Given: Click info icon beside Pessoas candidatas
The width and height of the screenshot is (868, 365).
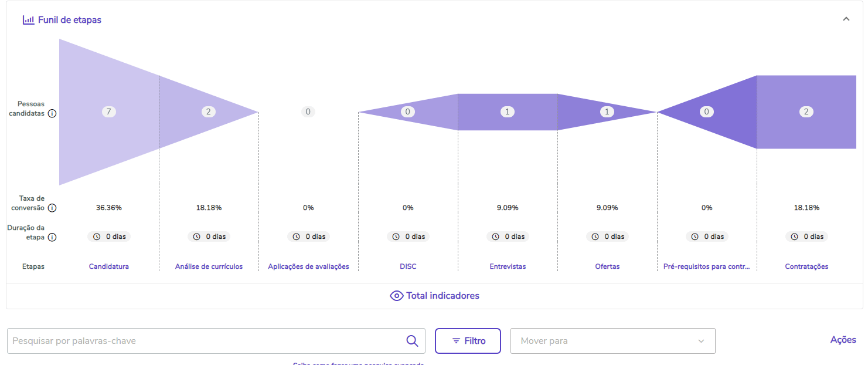Looking at the screenshot, I should point(52,114).
